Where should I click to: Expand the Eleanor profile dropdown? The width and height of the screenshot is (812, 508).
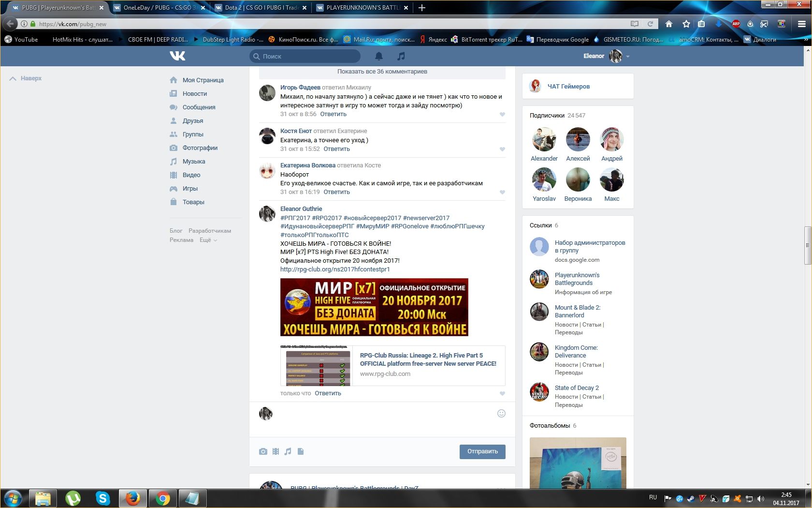click(628, 57)
